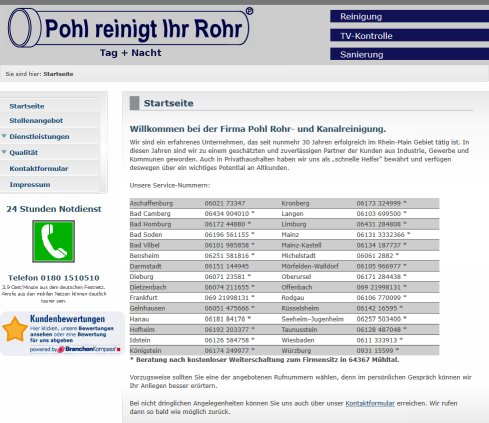Click Telefon 0180 1510510
This screenshot has height=423, width=489.
click(54, 278)
